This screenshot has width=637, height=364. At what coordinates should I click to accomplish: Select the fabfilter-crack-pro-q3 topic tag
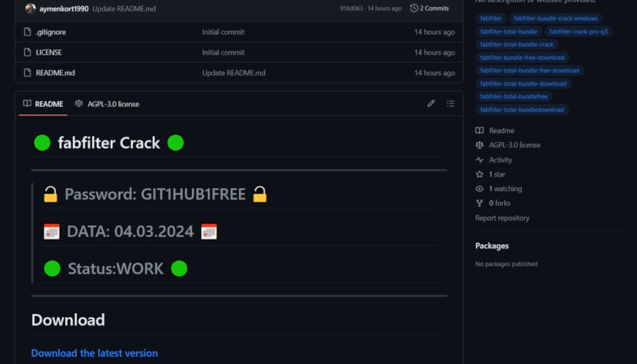(x=579, y=31)
